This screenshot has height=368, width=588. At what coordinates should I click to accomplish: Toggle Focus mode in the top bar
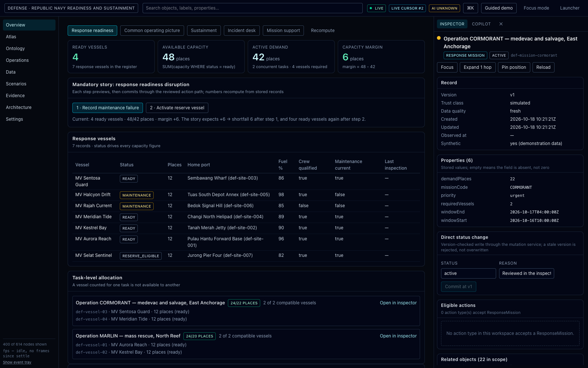(536, 8)
